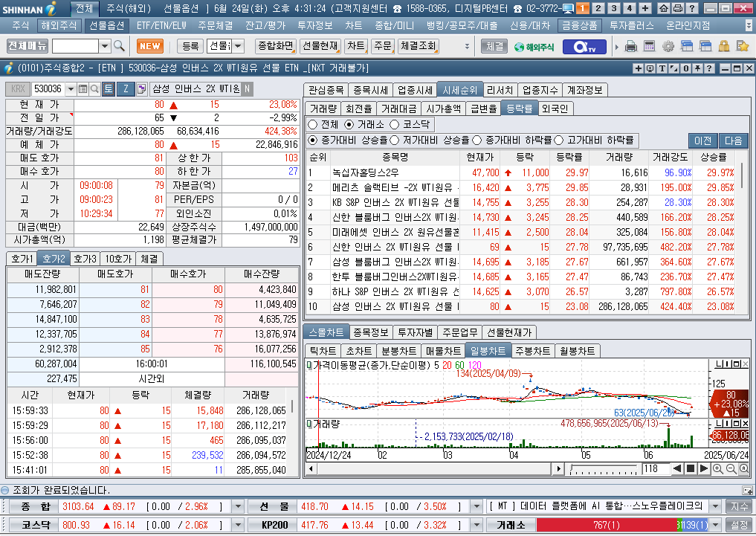Click the 다음 page button
This screenshot has width=756, height=536.
click(x=734, y=141)
